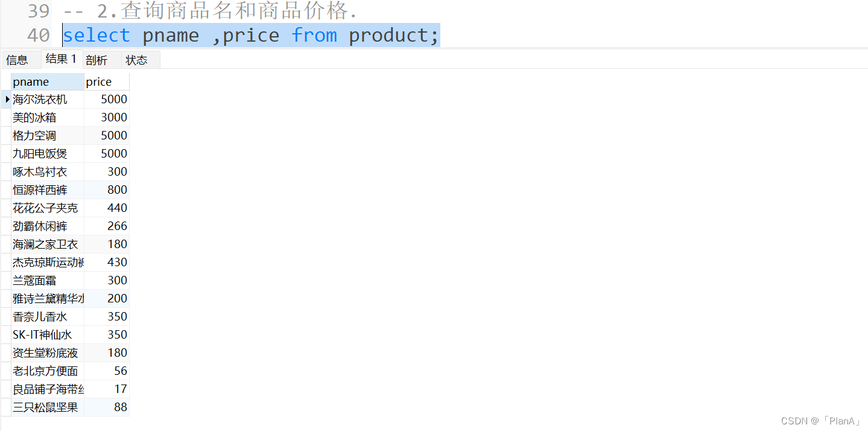This screenshot has width=868, height=431.
Task: Select the 格力空调 cell
Action: (48, 136)
